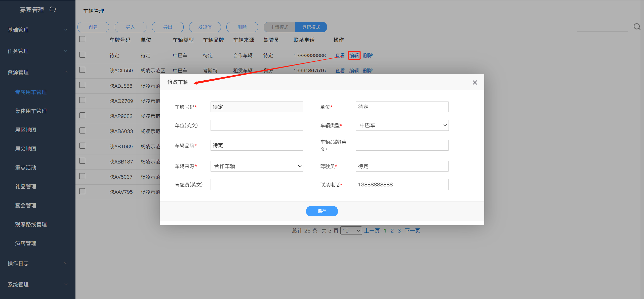Screen dimensions: 644x299
Task: Click the search input box at top right
Action: [602, 27]
